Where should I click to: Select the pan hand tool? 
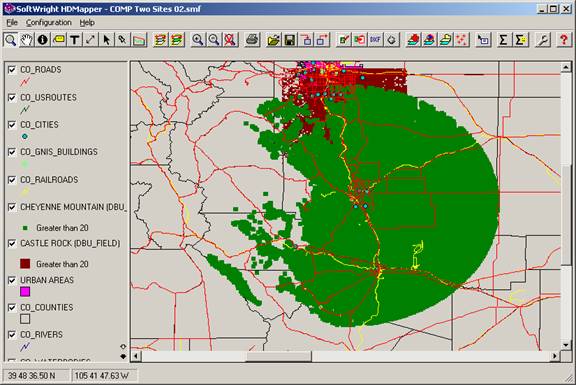point(26,40)
